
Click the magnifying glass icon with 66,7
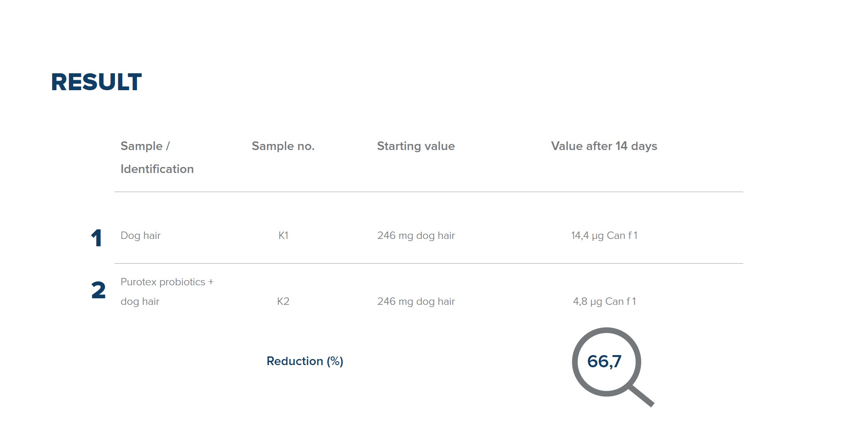(x=612, y=367)
